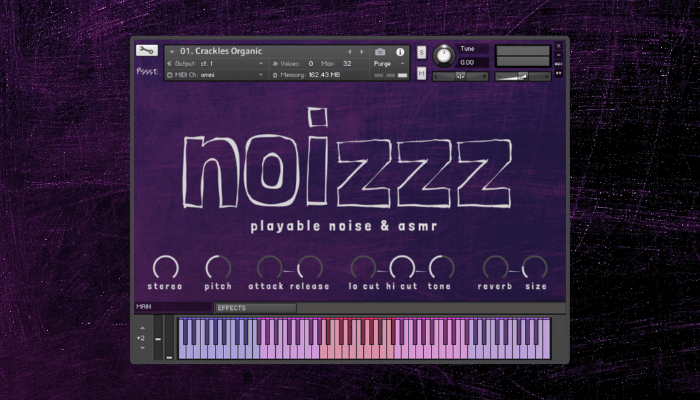Open the instrument info icon
The width and height of the screenshot is (700, 400).
click(x=400, y=51)
